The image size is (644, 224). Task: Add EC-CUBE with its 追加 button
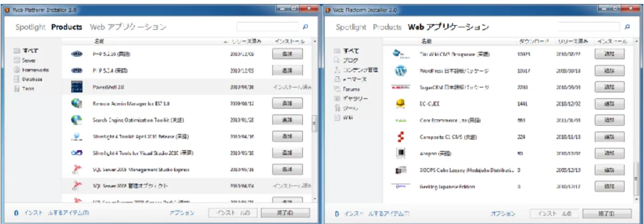(x=609, y=104)
